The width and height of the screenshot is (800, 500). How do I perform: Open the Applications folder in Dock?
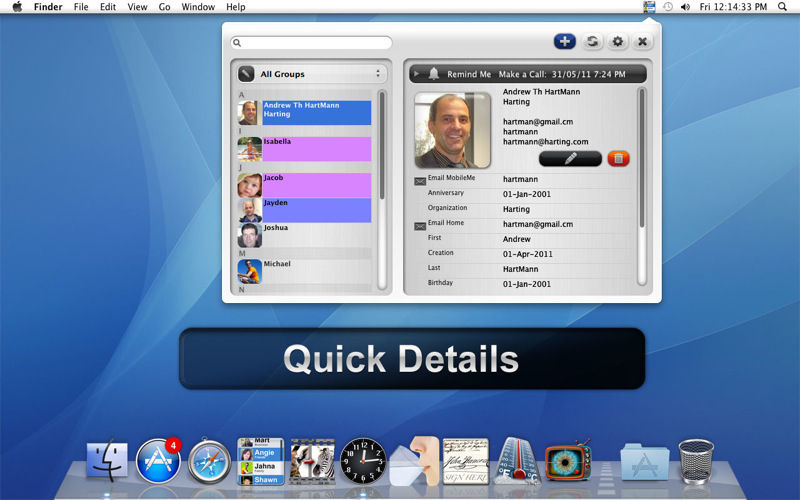click(x=645, y=462)
